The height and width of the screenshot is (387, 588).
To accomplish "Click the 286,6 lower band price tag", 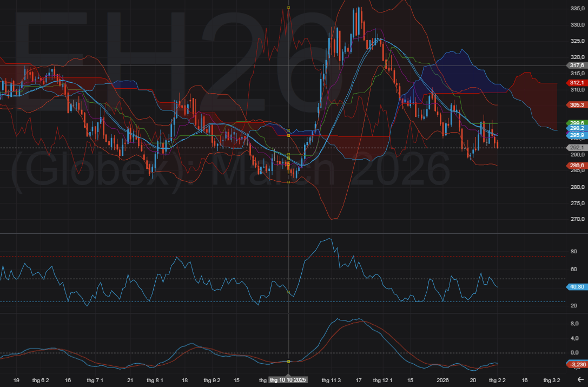I will 577,165.
